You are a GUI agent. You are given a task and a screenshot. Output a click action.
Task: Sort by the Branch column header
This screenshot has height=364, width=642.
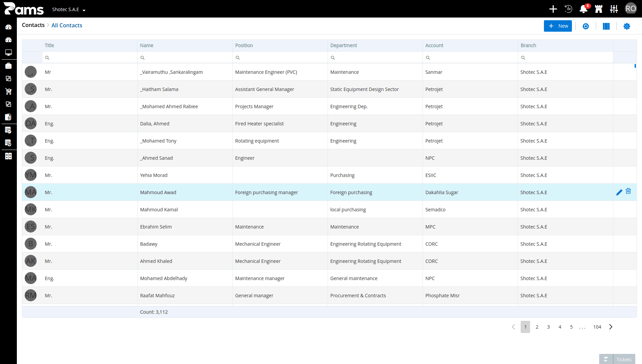(x=565, y=45)
